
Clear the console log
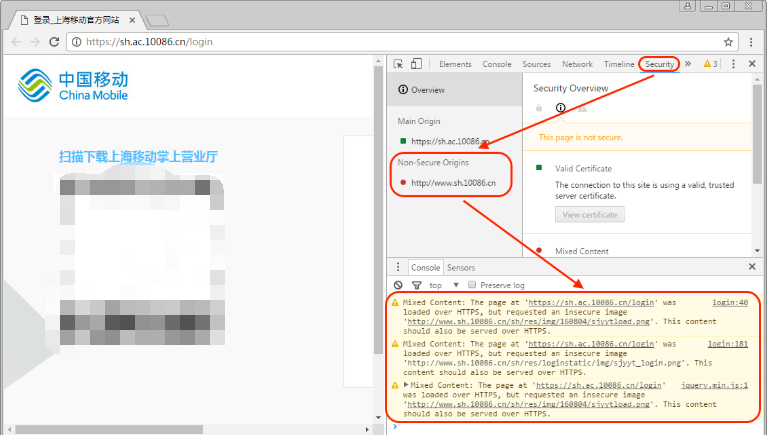click(398, 285)
